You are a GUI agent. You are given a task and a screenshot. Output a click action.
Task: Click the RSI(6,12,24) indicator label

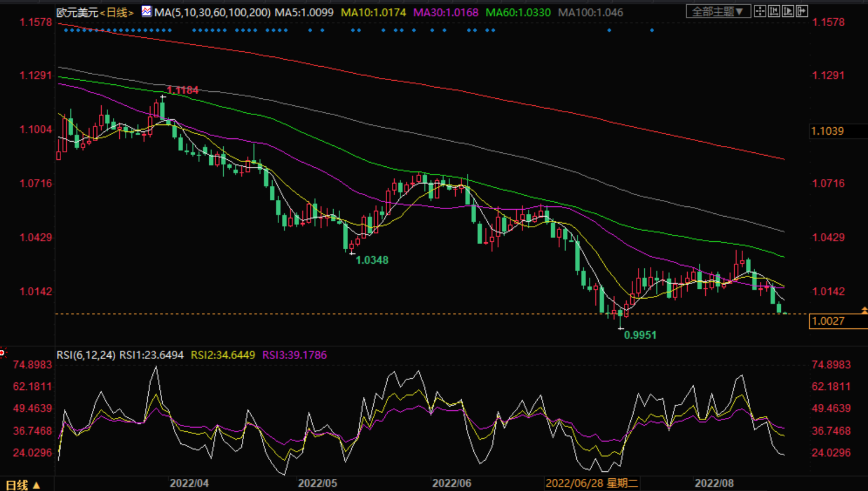(85, 355)
